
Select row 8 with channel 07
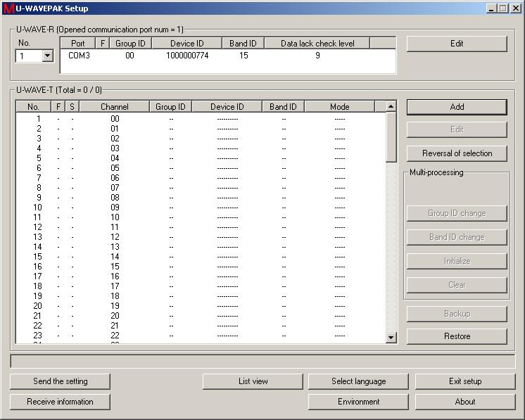click(x=201, y=188)
